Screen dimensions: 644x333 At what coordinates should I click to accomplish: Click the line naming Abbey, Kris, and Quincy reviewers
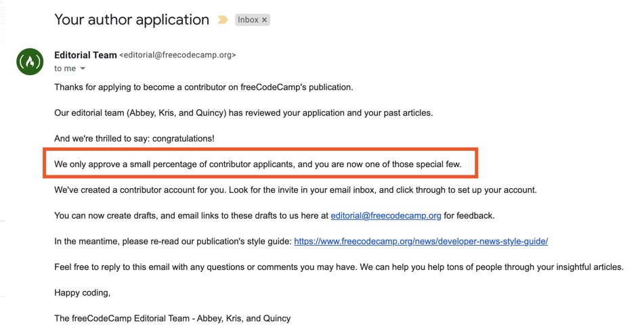(x=243, y=113)
